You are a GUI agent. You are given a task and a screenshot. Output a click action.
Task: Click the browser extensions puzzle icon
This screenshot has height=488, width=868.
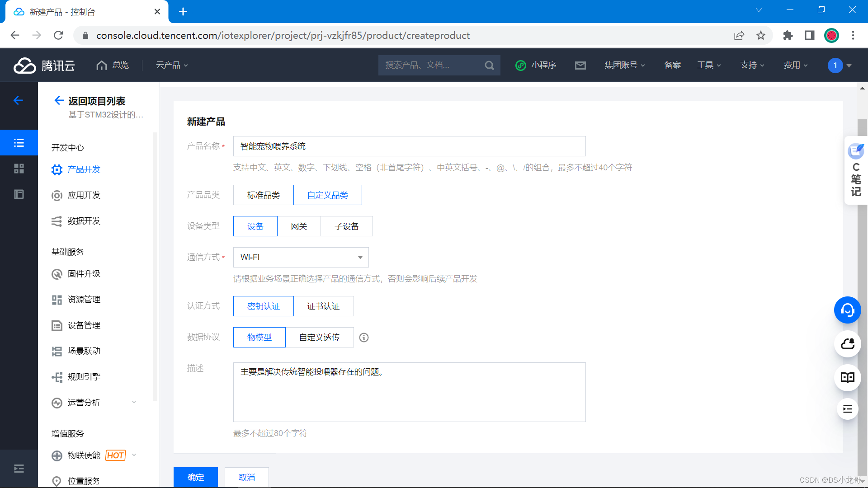tap(788, 35)
